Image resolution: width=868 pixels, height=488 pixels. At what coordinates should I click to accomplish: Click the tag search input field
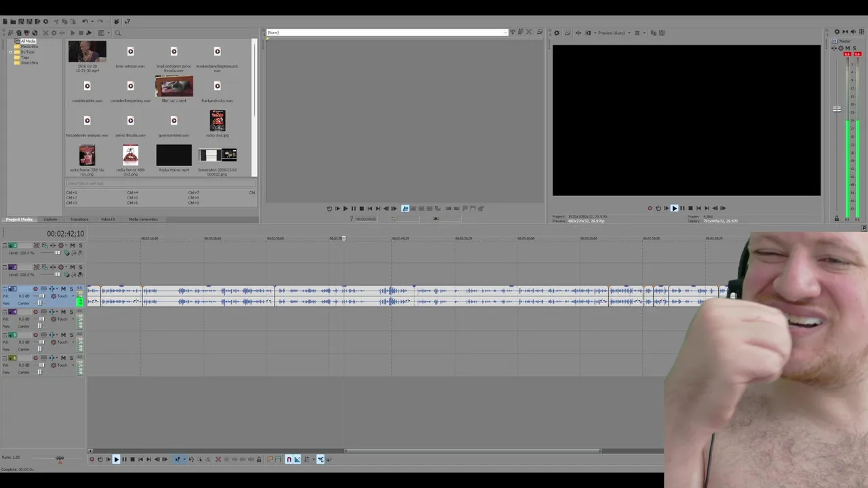pyautogui.click(x=160, y=184)
